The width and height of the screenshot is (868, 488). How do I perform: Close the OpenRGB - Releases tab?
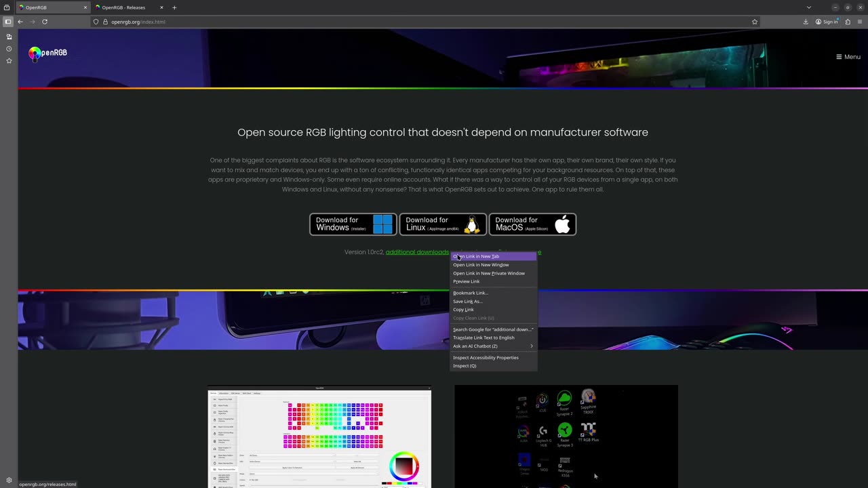click(x=161, y=7)
